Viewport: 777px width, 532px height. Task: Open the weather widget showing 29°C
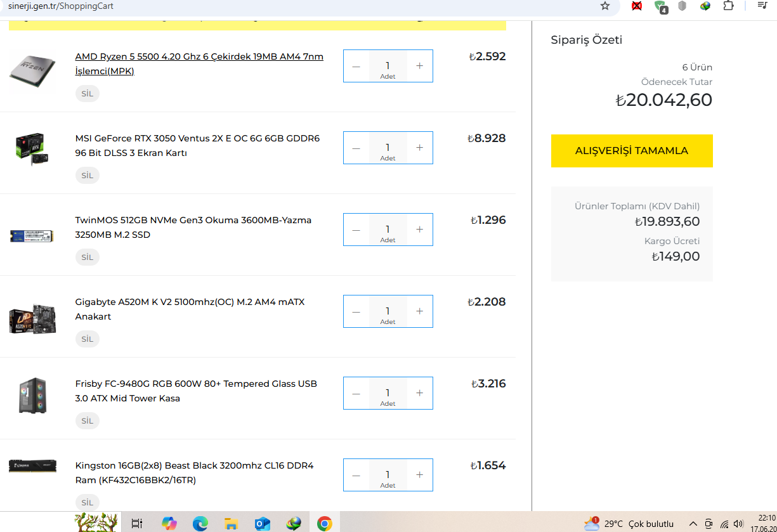click(629, 524)
